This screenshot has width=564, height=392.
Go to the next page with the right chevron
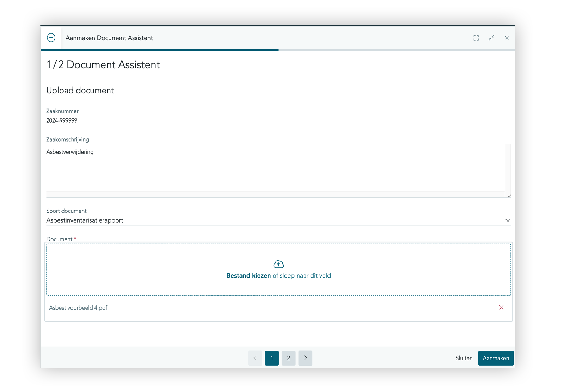305,358
